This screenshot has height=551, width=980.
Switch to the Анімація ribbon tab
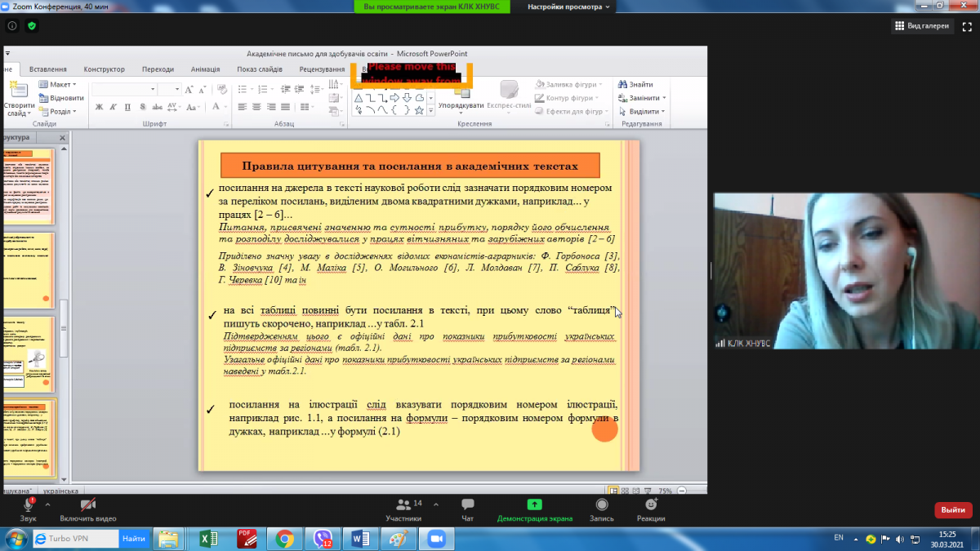coord(205,69)
